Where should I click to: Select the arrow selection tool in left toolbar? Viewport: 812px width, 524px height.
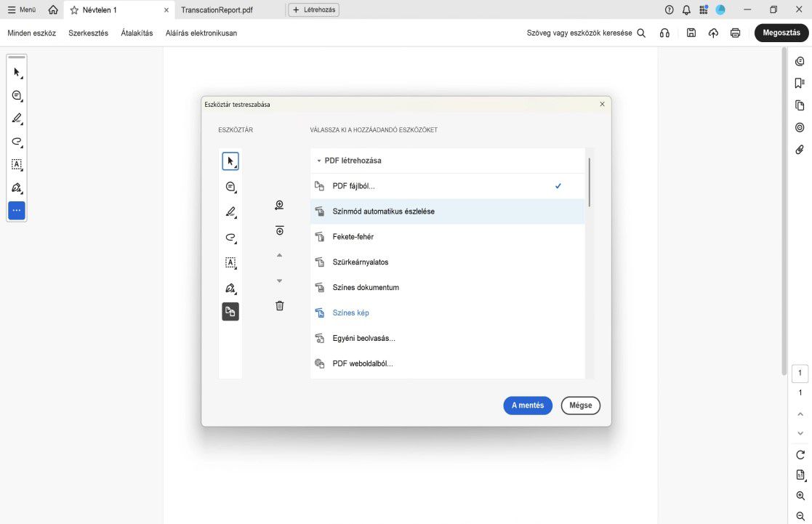(x=17, y=73)
